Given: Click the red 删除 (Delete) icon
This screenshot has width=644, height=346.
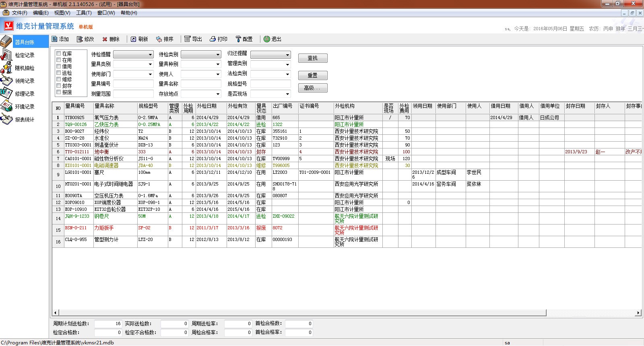Looking at the screenshot, I should (105, 39).
